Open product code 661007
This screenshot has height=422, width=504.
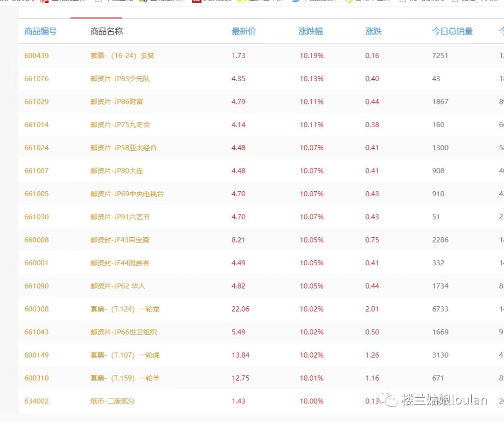coord(37,171)
